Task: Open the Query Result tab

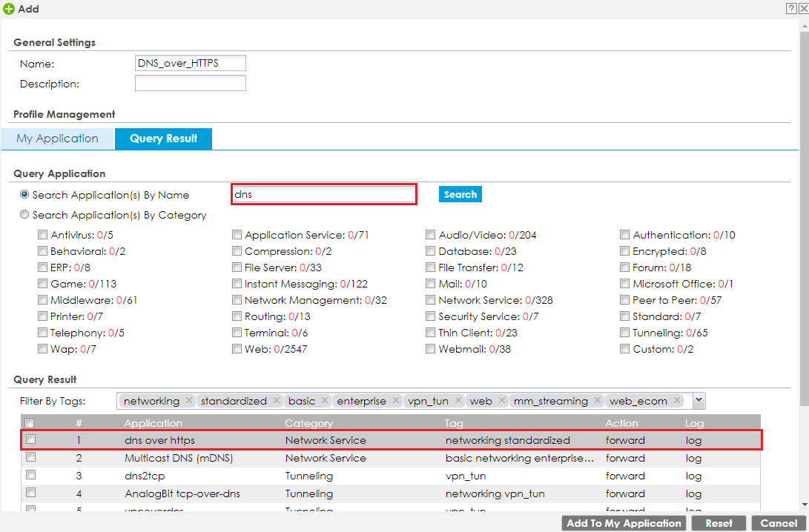Action: [163, 139]
